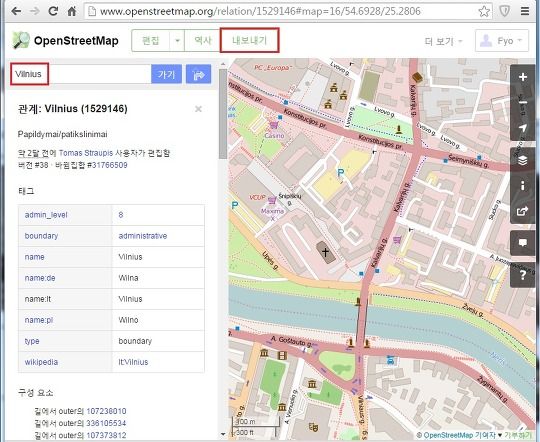Open the shield extension icon
This screenshot has width=540, height=442.
point(505,11)
